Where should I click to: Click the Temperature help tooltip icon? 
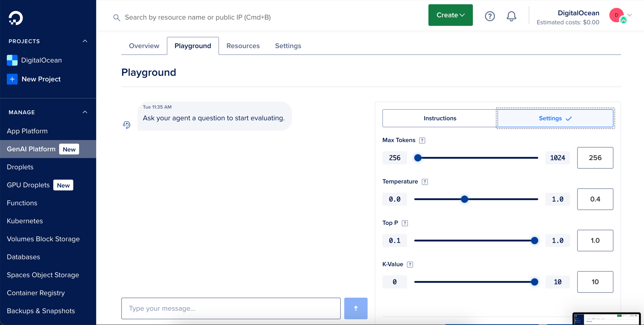click(x=425, y=182)
